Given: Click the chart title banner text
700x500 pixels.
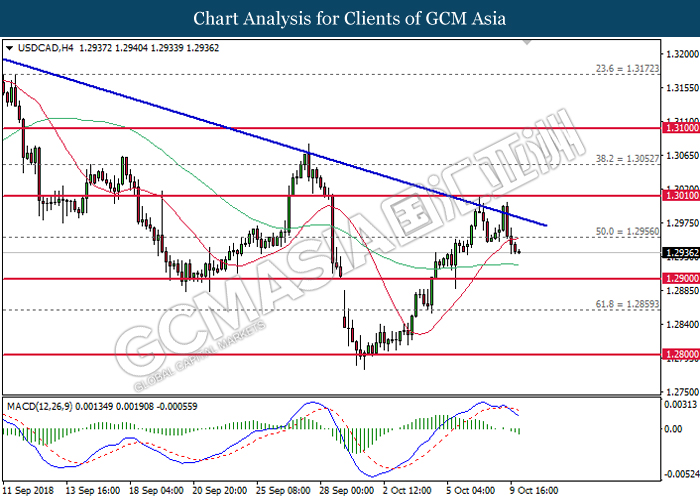Looking at the screenshot, I should pos(349,19).
